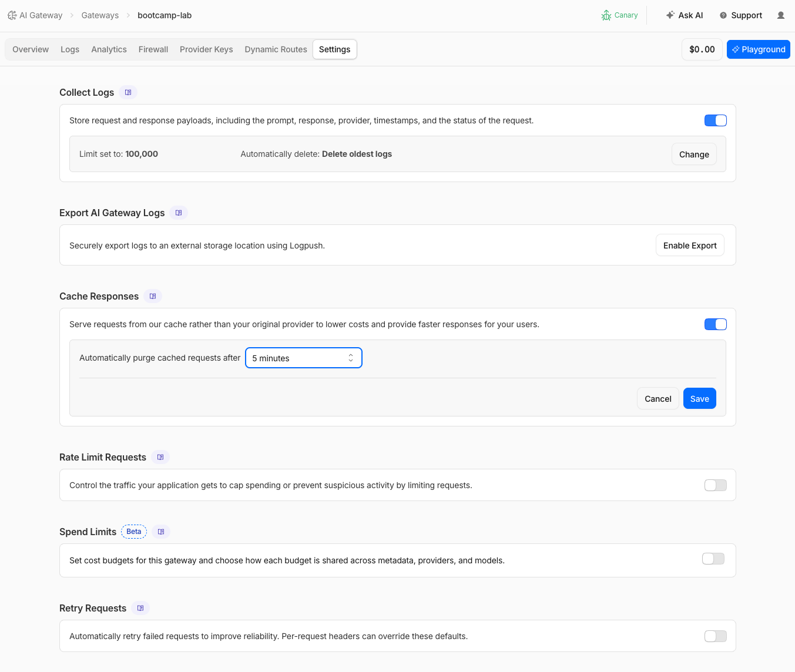Save the cache purge setting

click(x=699, y=398)
